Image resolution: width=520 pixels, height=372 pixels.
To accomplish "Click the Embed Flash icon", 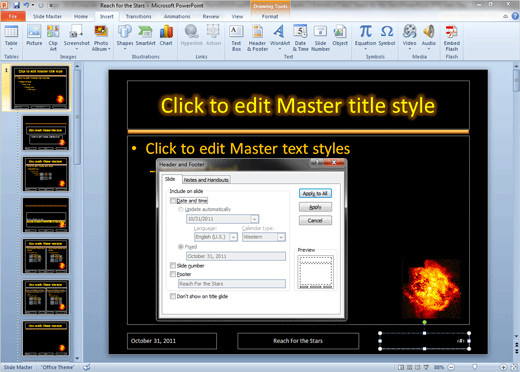I will (452, 37).
